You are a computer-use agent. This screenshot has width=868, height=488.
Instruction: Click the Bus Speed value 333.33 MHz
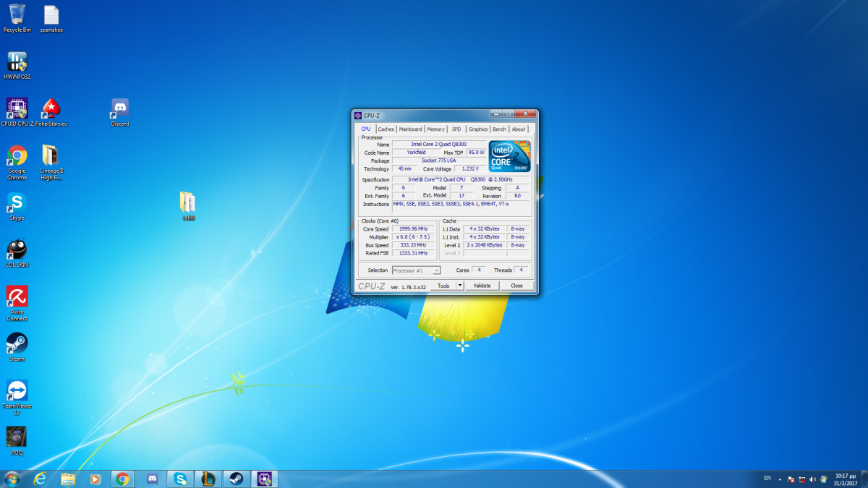414,245
